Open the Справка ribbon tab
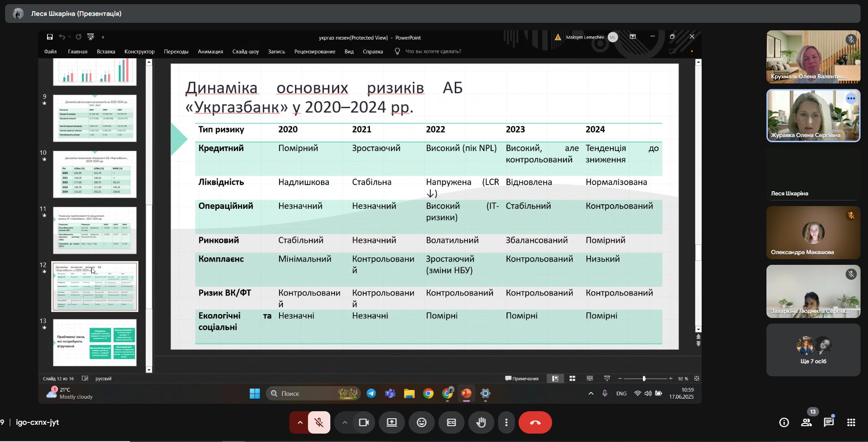The width and height of the screenshot is (868, 442). [373, 51]
